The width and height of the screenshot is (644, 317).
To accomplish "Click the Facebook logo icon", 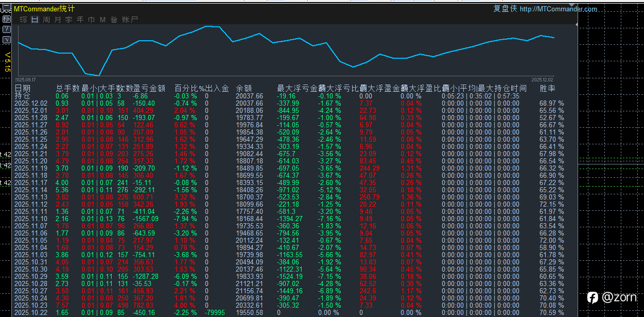I will 593,297.
